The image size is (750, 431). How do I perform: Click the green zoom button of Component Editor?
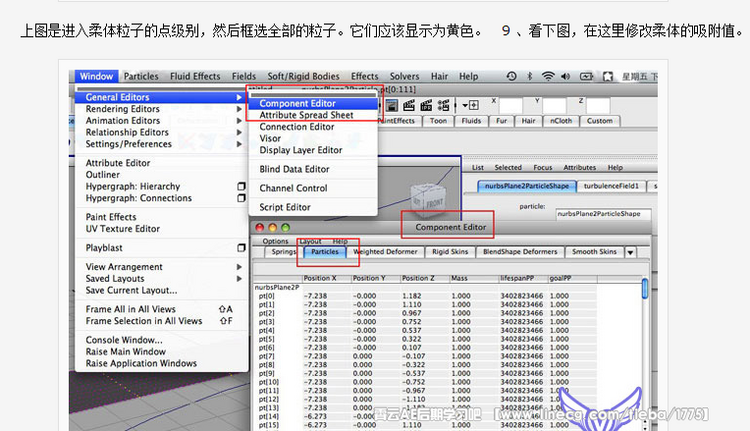(286, 228)
